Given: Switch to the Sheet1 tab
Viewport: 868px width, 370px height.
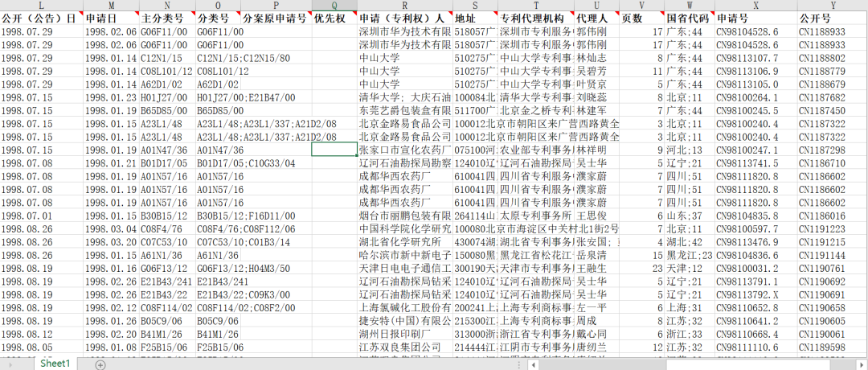Looking at the screenshot, I should (55, 364).
